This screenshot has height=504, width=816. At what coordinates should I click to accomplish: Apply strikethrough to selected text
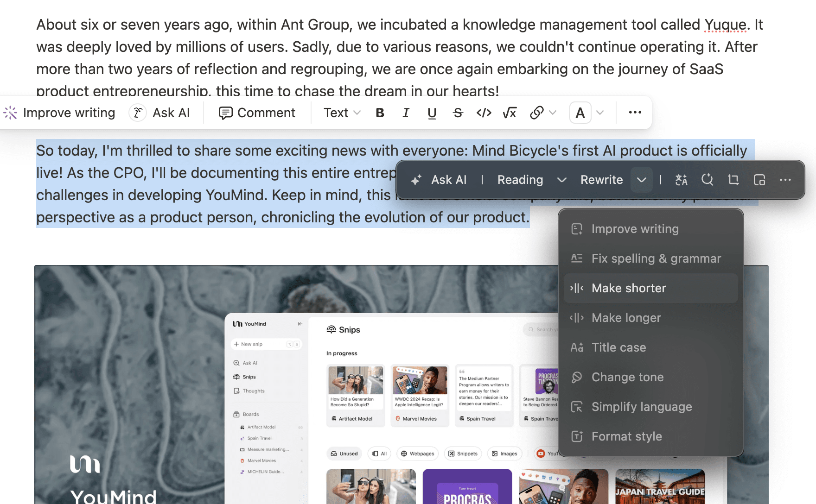[458, 113]
